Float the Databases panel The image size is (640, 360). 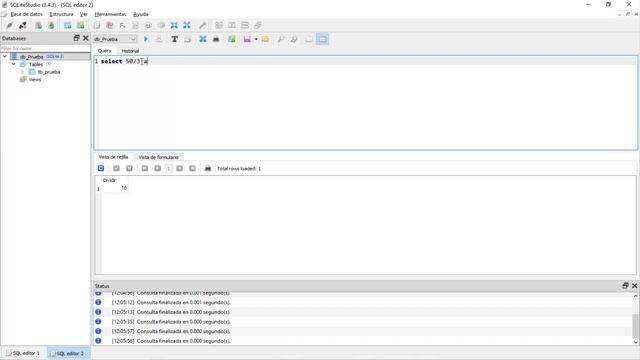pos(76,38)
